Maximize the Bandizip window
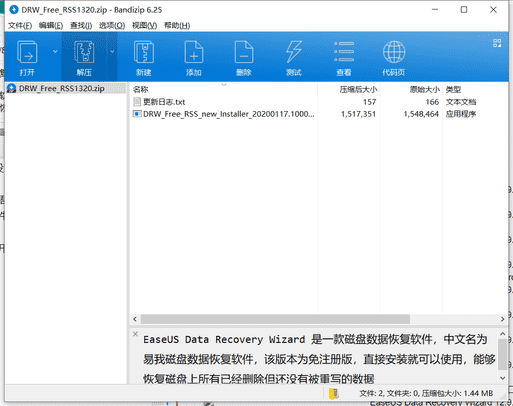513x406 pixels. (x=464, y=10)
